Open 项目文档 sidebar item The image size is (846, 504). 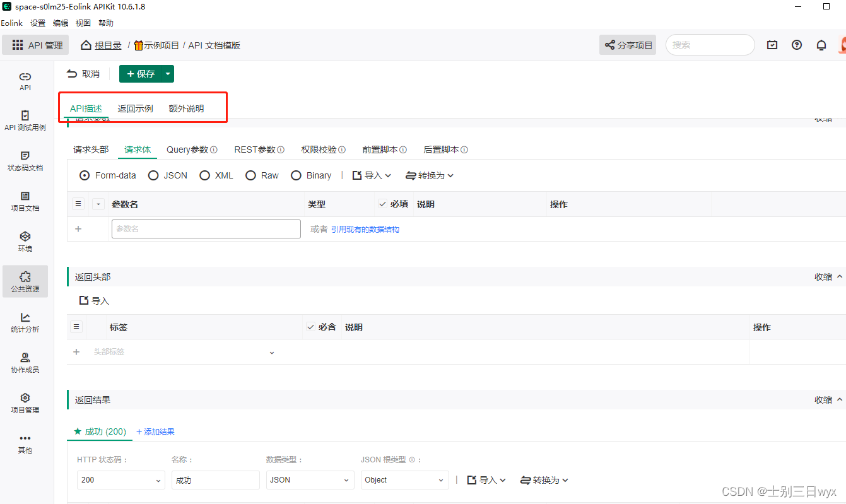(25, 201)
